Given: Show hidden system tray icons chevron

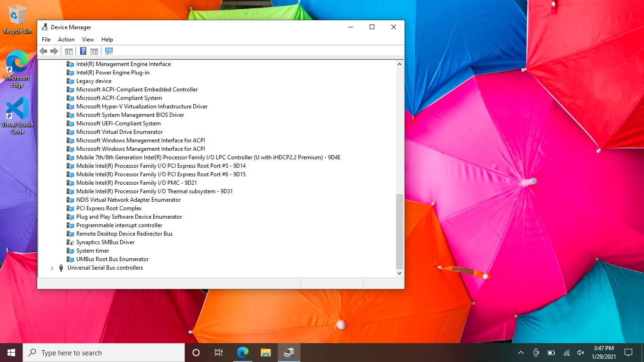Looking at the screenshot, I should pos(521,353).
